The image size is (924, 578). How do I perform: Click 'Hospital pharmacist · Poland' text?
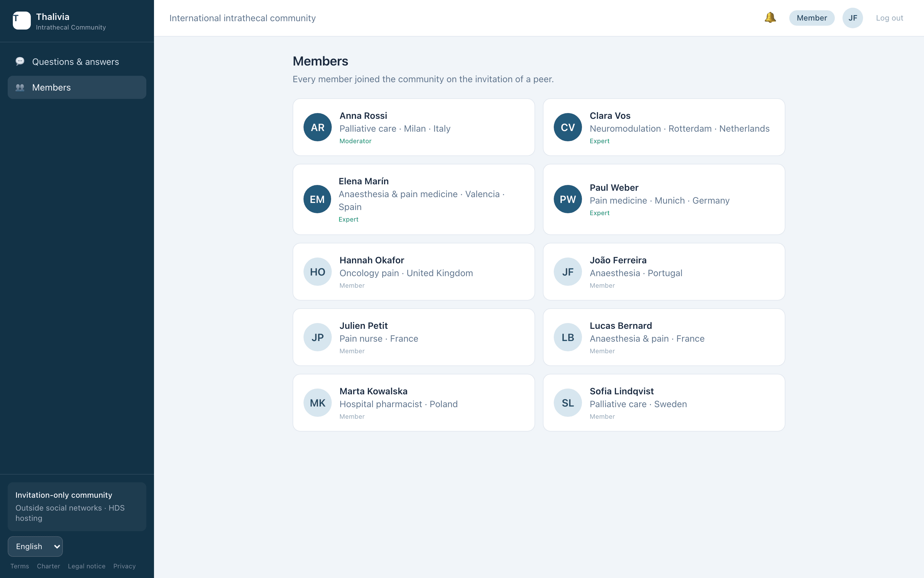(398, 405)
